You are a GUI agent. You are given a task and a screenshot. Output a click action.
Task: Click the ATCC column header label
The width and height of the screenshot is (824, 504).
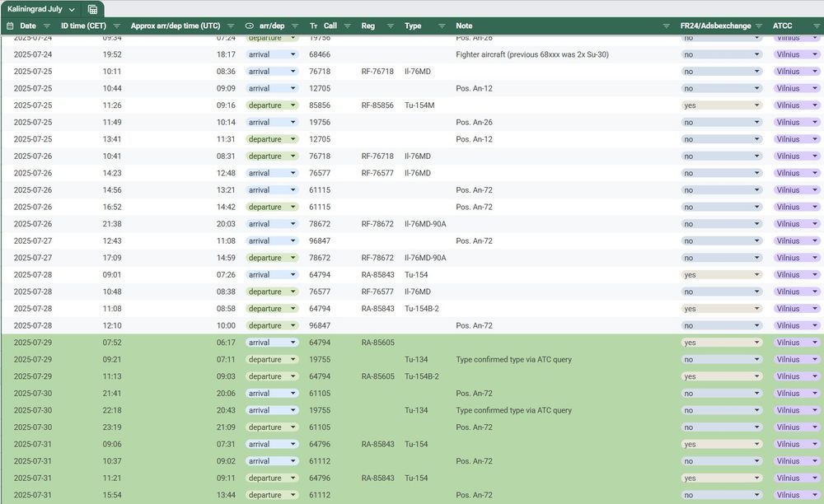pos(782,26)
